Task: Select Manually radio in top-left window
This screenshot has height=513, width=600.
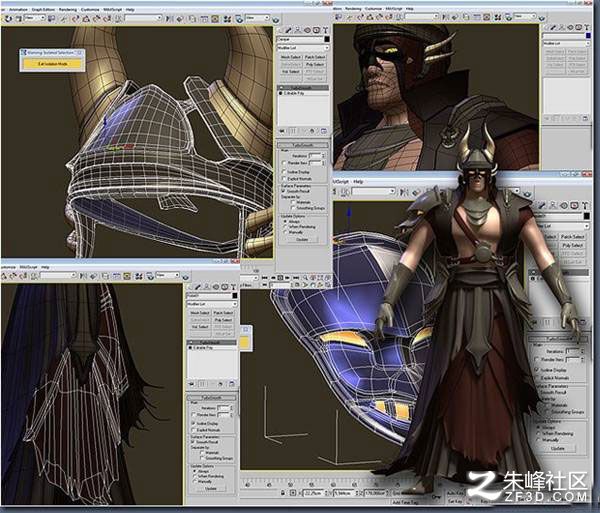Action: pos(285,232)
